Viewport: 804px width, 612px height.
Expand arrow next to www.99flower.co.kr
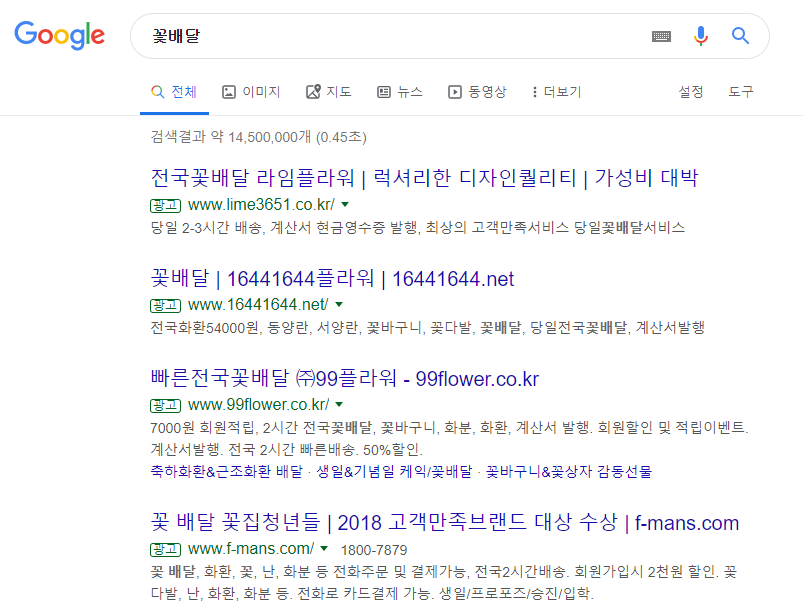(339, 404)
